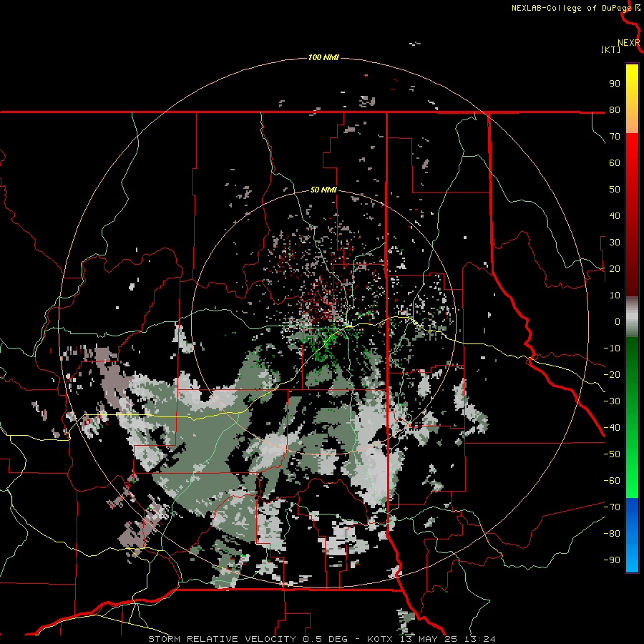Click the -50 value on velocity scale
Screen dimensions: 644x644
pyautogui.click(x=612, y=454)
